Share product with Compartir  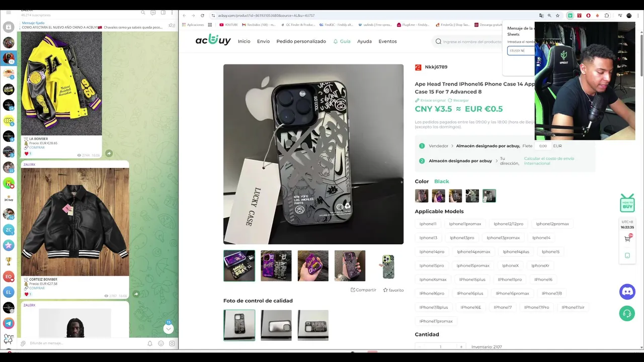tap(363, 290)
